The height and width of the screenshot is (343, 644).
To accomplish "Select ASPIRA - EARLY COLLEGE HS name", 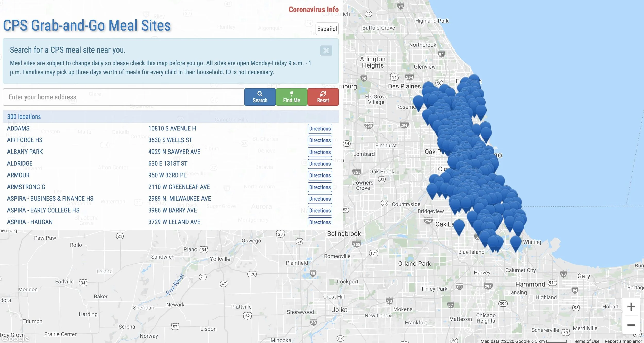I will [43, 210].
